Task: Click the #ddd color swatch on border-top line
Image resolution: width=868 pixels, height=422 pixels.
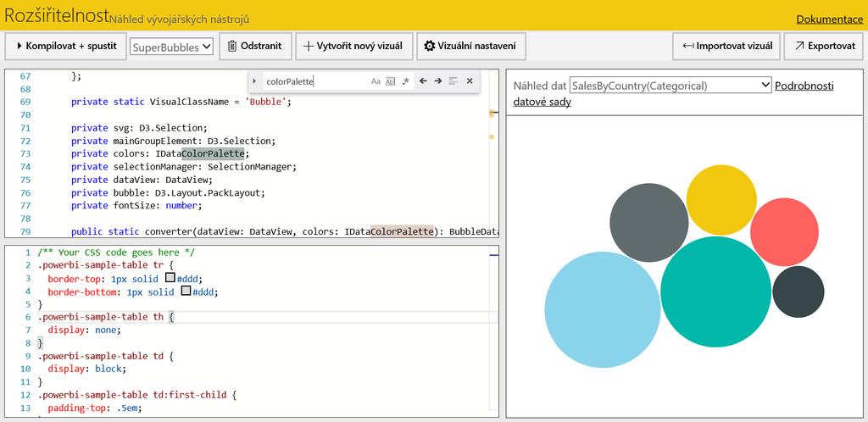Action: (x=170, y=278)
